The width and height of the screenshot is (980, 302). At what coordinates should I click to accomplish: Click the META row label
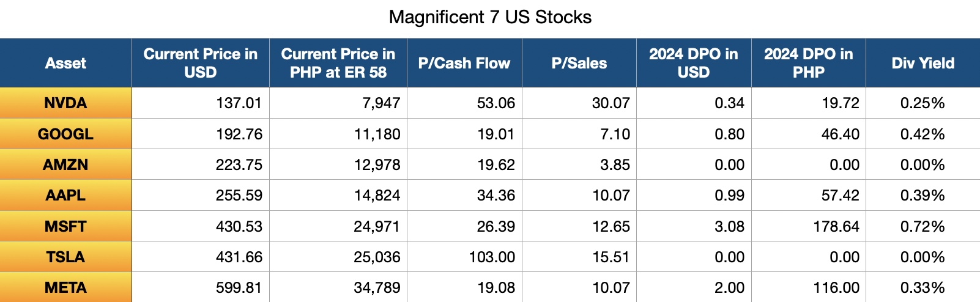[65, 288]
